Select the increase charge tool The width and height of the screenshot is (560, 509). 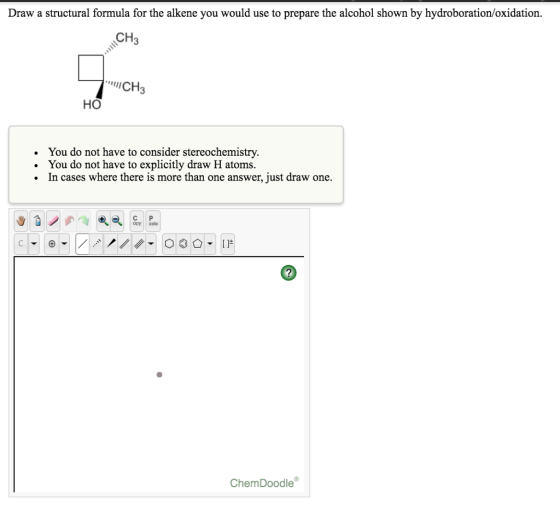(x=52, y=244)
